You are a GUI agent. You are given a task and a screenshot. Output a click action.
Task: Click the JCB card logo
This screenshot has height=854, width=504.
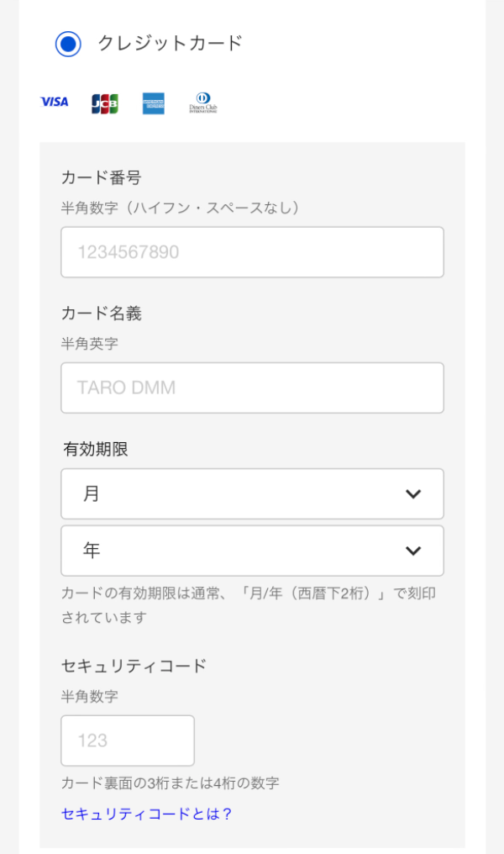(x=105, y=103)
